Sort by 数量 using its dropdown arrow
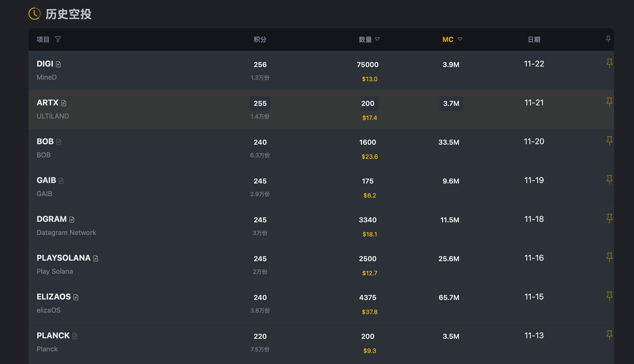The image size is (634, 364). coord(377,39)
